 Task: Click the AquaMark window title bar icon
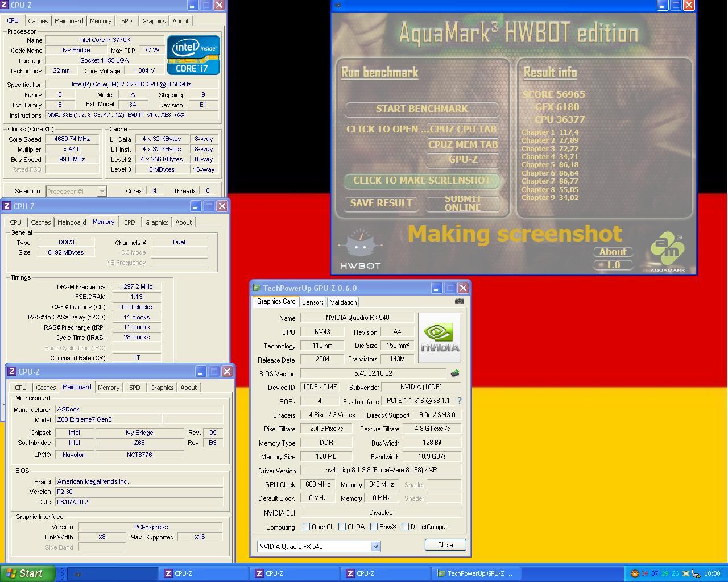(338, 5)
